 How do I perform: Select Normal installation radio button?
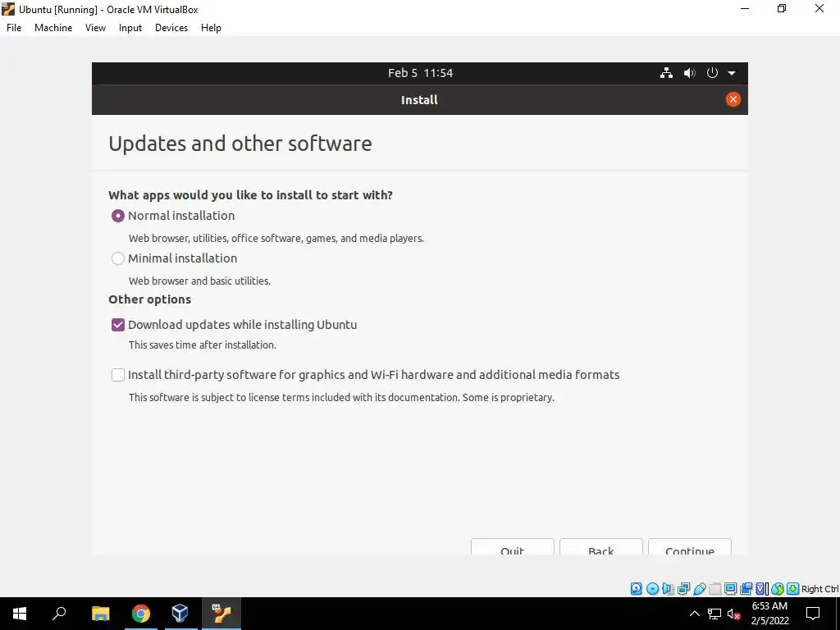pyautogui.click(x=118, y=216)
